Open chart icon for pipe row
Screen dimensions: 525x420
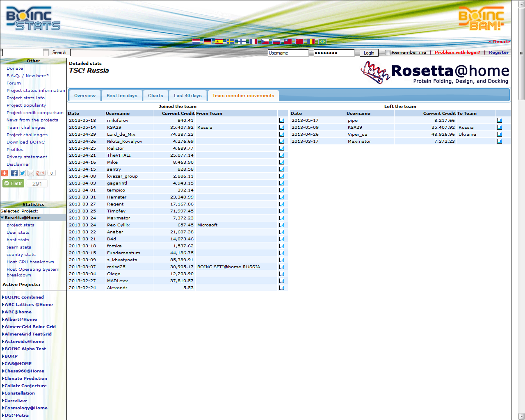(x=500, y=121)
